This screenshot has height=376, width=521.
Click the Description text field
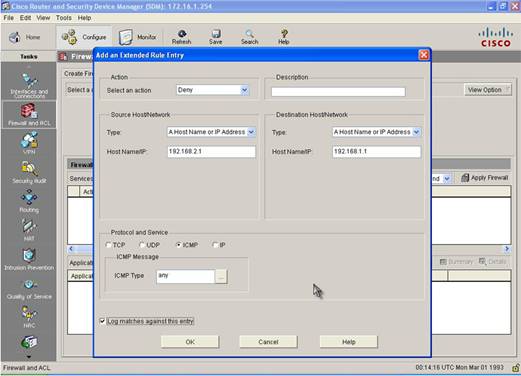(338, 92)
